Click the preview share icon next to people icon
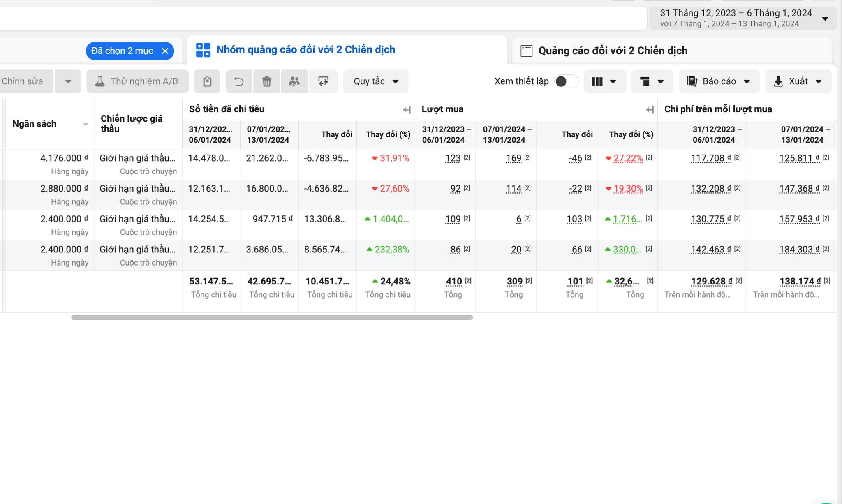Viewport: 842px width, 504px height. 323,81
